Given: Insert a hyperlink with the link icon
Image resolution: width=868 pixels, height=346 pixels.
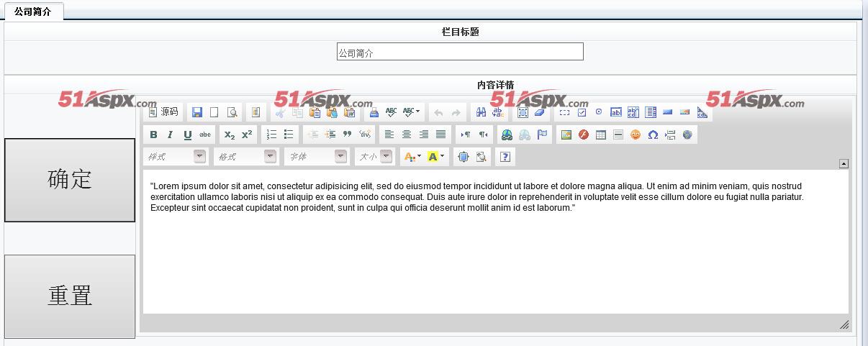Looking at the screenshot, I should tap(507, 135).
